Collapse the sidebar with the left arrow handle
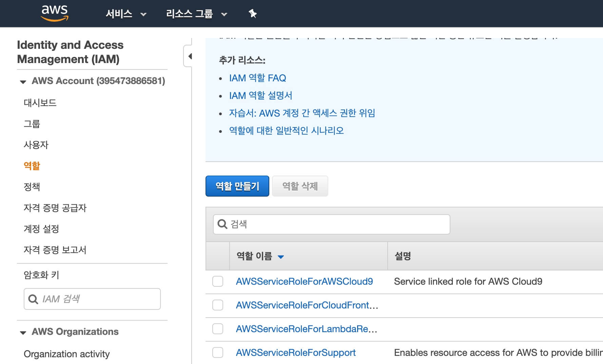The height and width of the screenshot is (364, 603). pos(189,56)
